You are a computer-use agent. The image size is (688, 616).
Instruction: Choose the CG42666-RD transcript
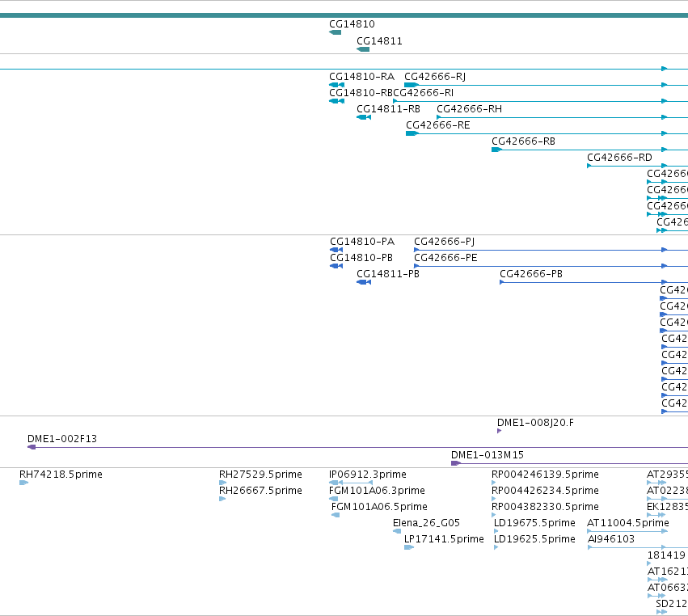(x=619, y=158)
